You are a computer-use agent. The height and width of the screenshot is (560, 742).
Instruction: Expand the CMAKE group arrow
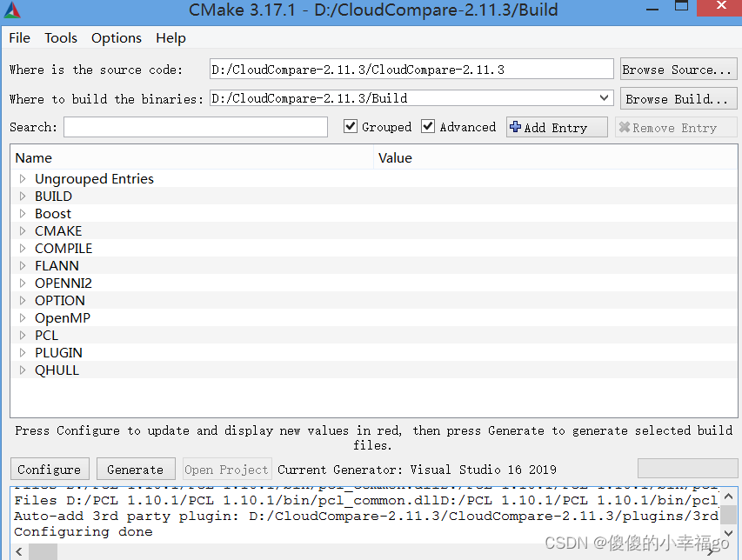(23, 230)
